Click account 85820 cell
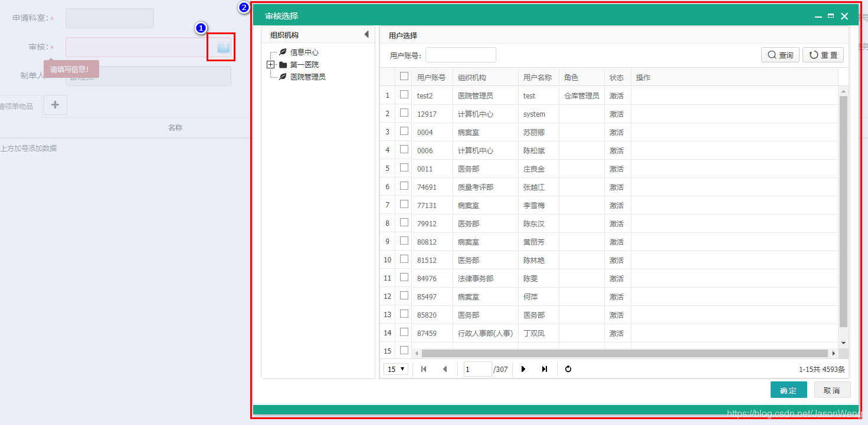Screen dimensions: 868x425 [427, 315]
